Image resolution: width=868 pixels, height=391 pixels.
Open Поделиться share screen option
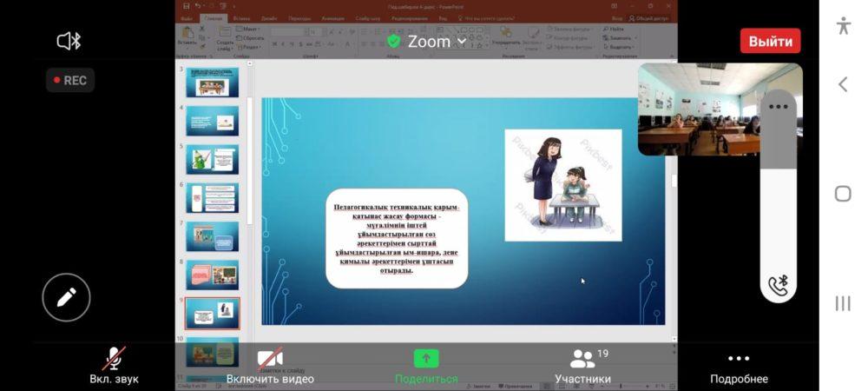click(x=426, y=366)
